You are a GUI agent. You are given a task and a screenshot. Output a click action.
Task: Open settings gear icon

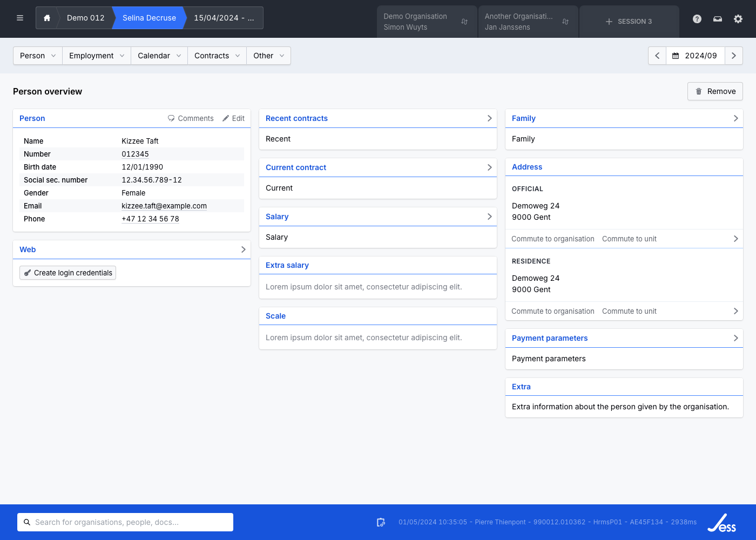[x=738, y=19]
